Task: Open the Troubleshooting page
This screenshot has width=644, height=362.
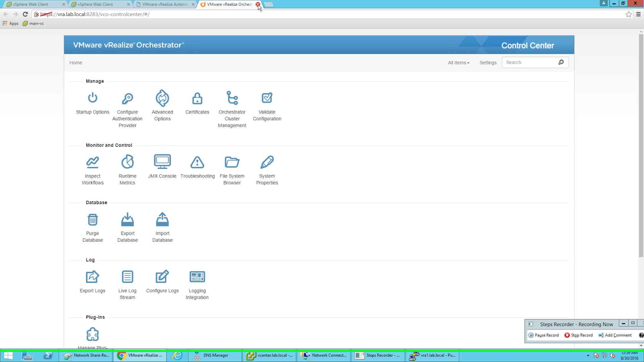Action: coord(197,167)
